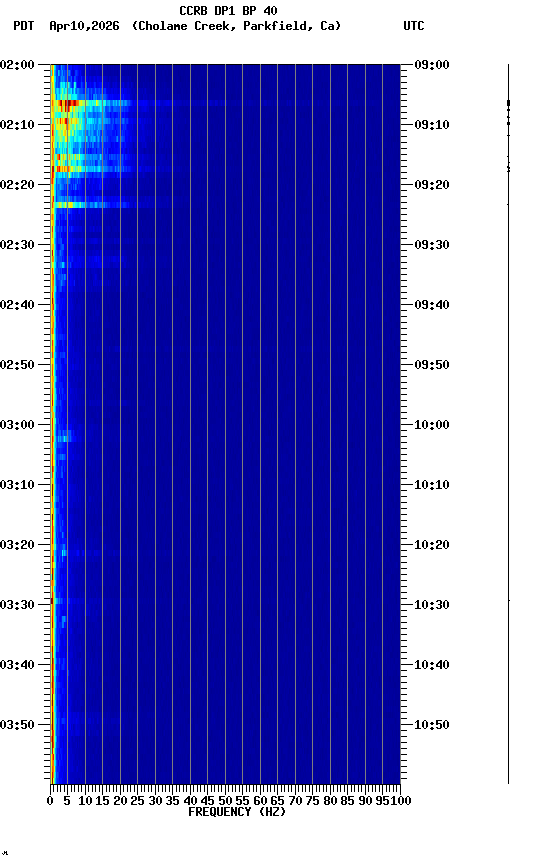Image resolution: width=552 pixels, height=864 pixels.
Task: Click the '09:00' UTC time label
Action: pyautogui.click(x=432, y=64)
